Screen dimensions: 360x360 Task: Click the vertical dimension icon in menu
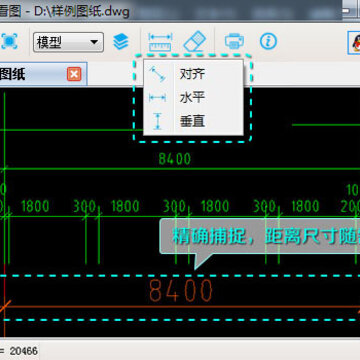158,121
